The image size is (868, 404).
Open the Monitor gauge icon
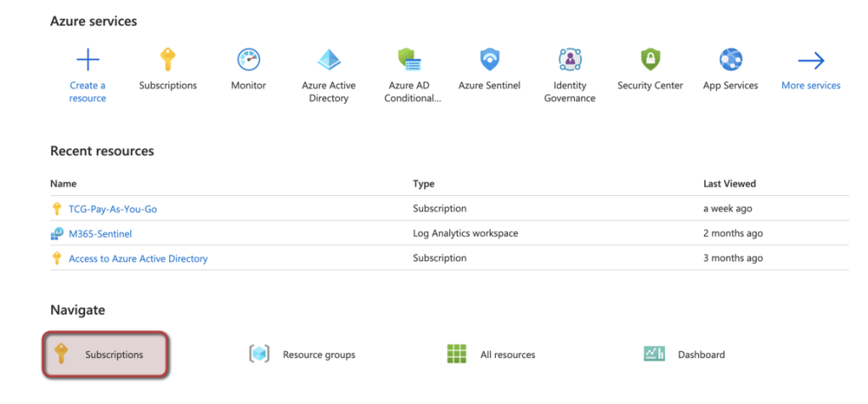[248, 60]
